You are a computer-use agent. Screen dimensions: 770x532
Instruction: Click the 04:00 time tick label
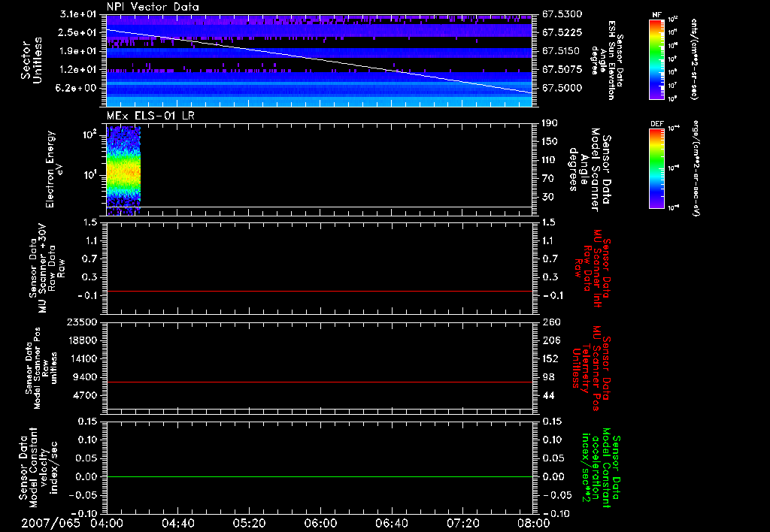pos(107,523)
